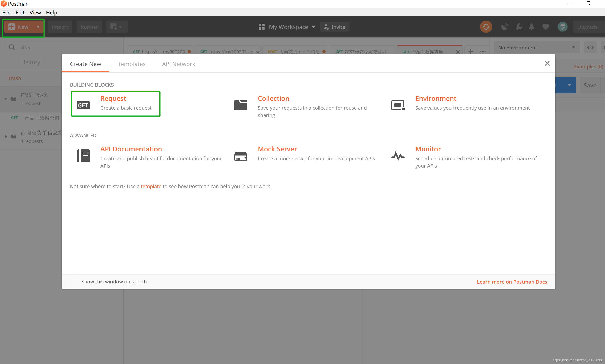Open the satellite capture requests icon

[504, 27]
